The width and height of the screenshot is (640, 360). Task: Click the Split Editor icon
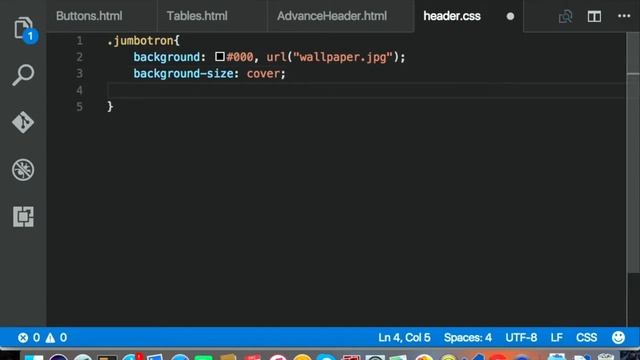594,16
